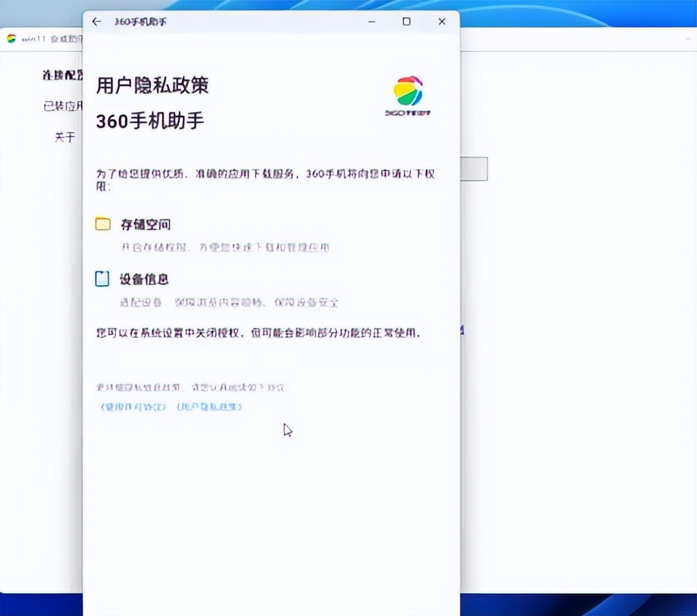The width and height of the screenshot is (697, 616).
Task: Open the 《用户隐私政策》 link
Action: click(x=209, y=407)
